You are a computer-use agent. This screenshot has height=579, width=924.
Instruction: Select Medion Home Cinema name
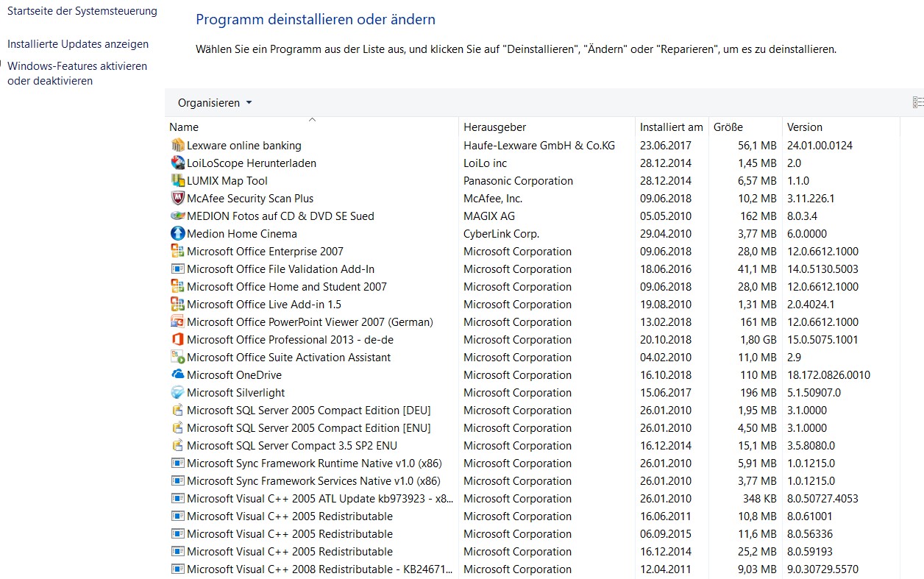coord(242,234)
